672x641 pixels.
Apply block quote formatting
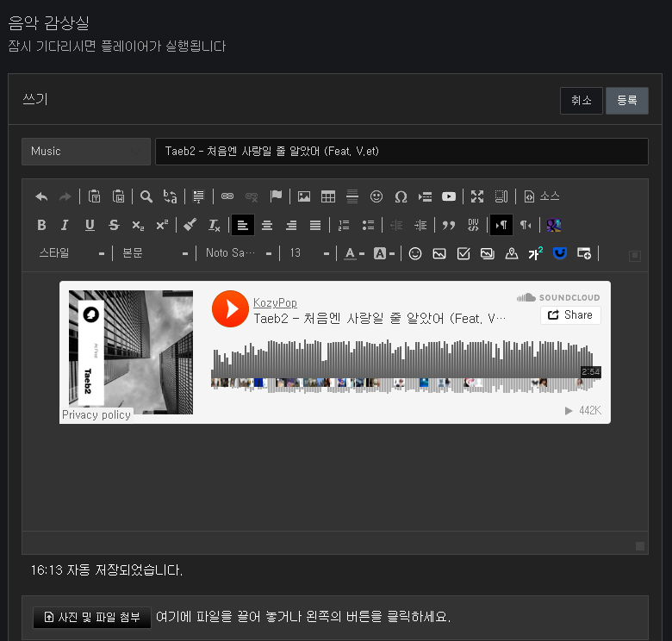449,225
